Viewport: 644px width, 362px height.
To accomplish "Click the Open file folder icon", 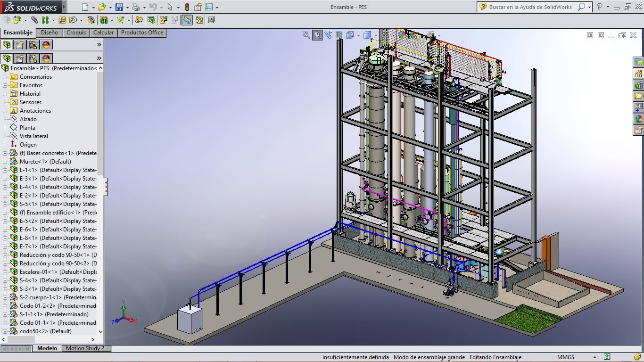I will pos(102,7).
